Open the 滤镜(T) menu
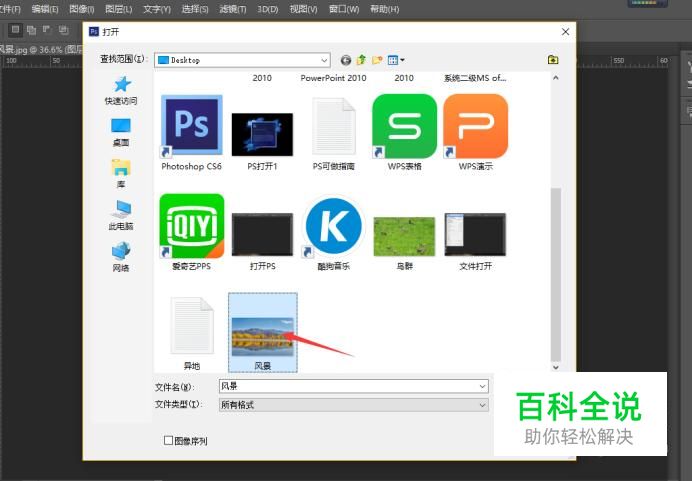This screenshot has height=481, width=692. click(233, 9)
